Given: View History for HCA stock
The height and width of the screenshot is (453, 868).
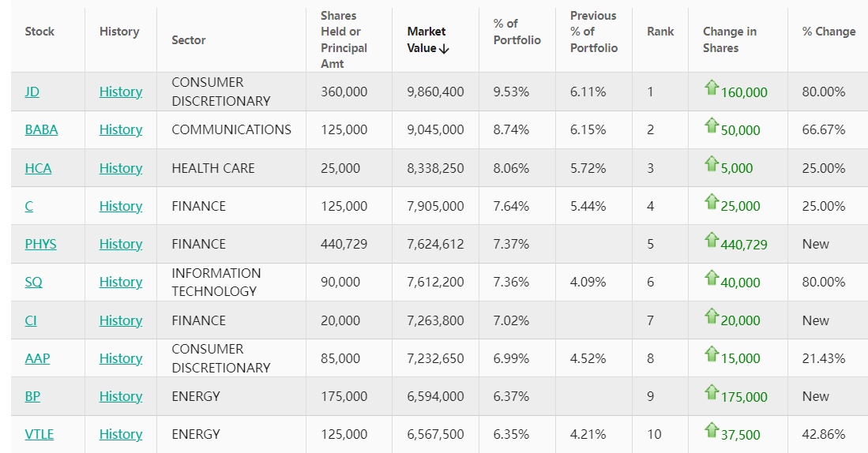Looking at the screenshot, I should tap(121, 168).
